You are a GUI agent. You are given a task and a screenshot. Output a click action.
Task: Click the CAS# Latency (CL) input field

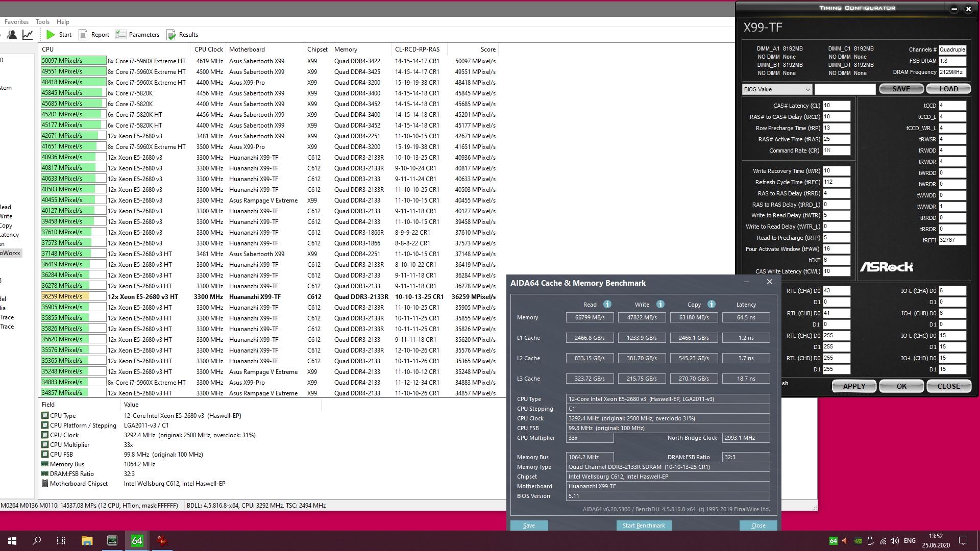836,106
